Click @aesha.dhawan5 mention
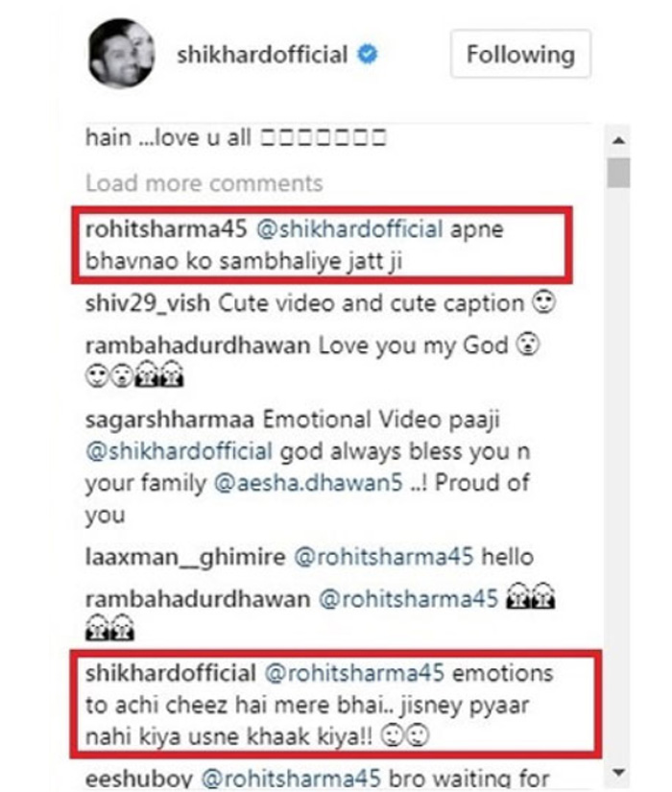Viewport: 672px width, 792px height. (308, 483)
